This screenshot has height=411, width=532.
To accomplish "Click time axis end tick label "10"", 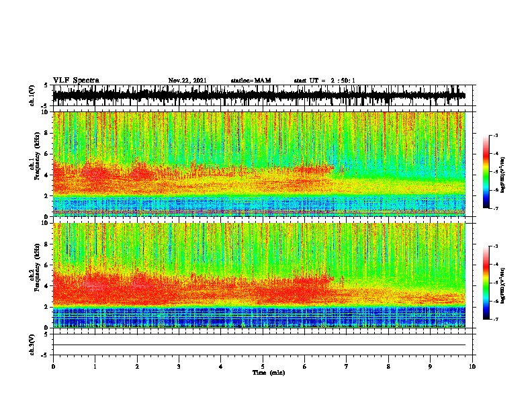I will pyautogui.click(x=472, y=367).
